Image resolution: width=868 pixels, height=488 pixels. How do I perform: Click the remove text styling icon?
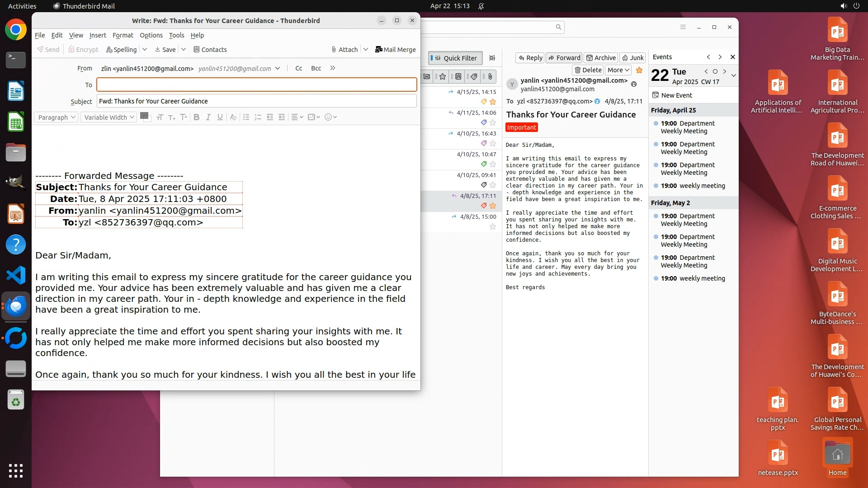pyautogui.click(x=233, y=117)
